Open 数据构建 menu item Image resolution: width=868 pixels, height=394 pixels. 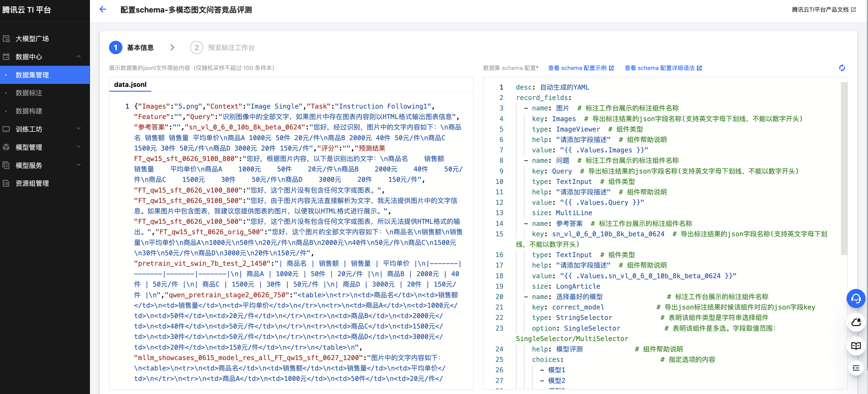29,111
